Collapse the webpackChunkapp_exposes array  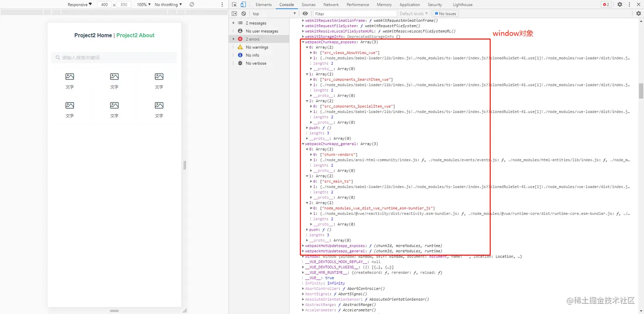click(x=303, y=42)
